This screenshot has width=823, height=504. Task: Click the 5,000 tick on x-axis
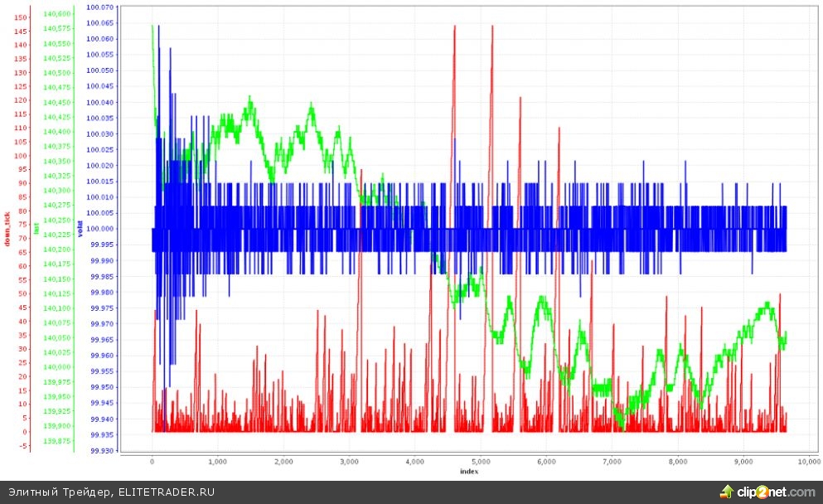[x=481, y=462]
